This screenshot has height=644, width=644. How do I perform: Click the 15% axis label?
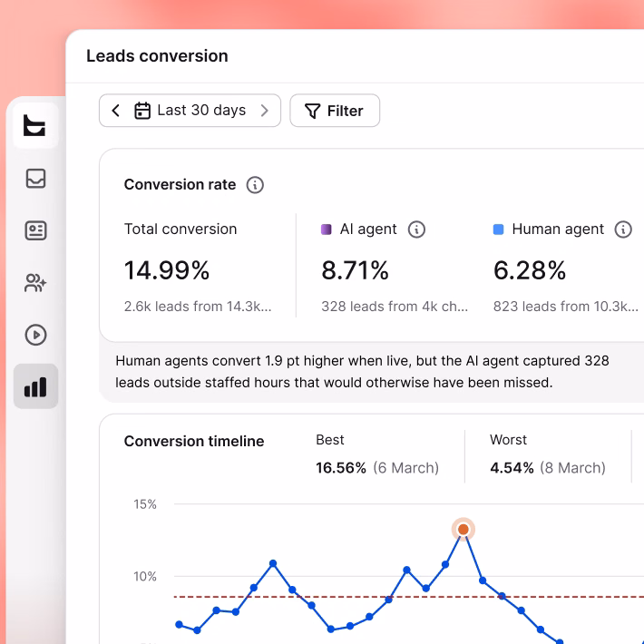pos(145,504)
